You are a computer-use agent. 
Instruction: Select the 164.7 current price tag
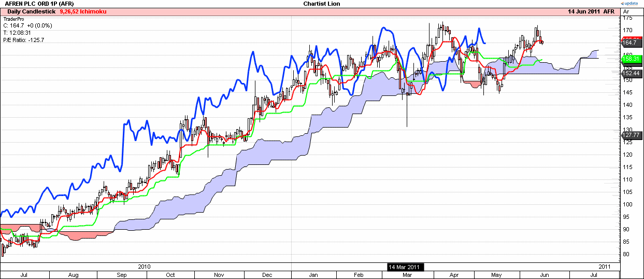(x=632, y=43)
